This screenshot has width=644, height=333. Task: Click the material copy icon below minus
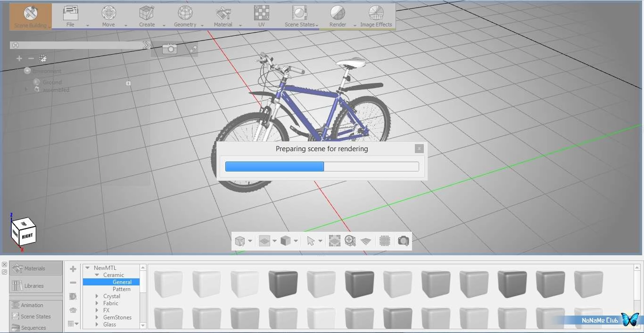pos(73,296)
